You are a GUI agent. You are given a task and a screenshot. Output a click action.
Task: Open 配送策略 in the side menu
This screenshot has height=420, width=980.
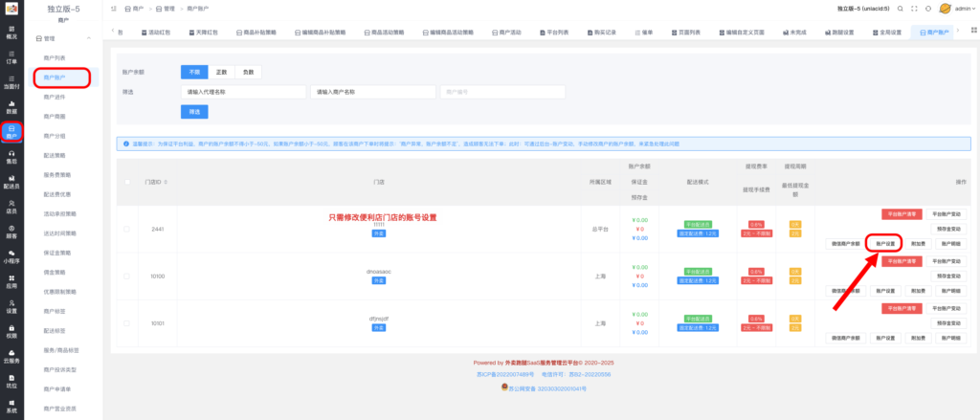click(x=55, y=155)
